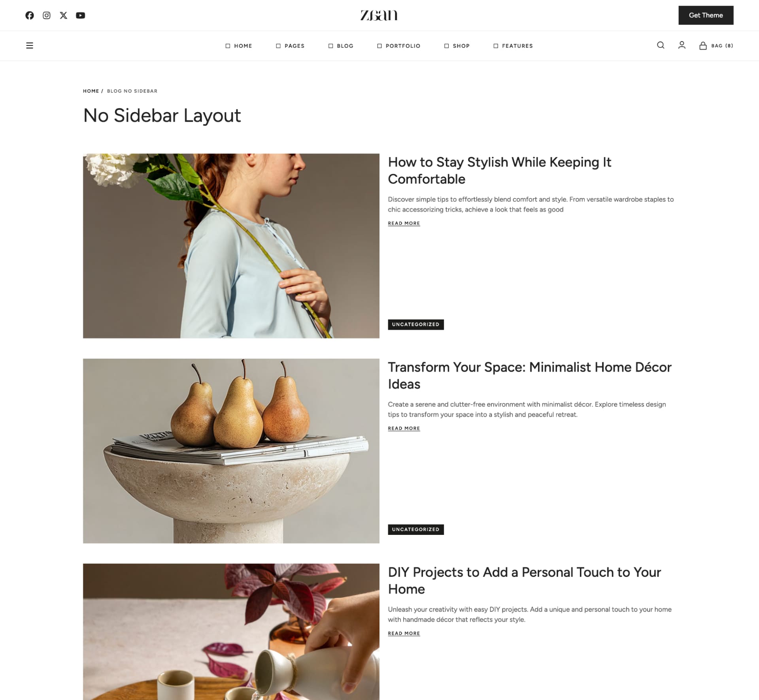The width and height of the screenshot is (759, 700).
Task: Open the shopping bag with 8 items
Action: [716, 46]
